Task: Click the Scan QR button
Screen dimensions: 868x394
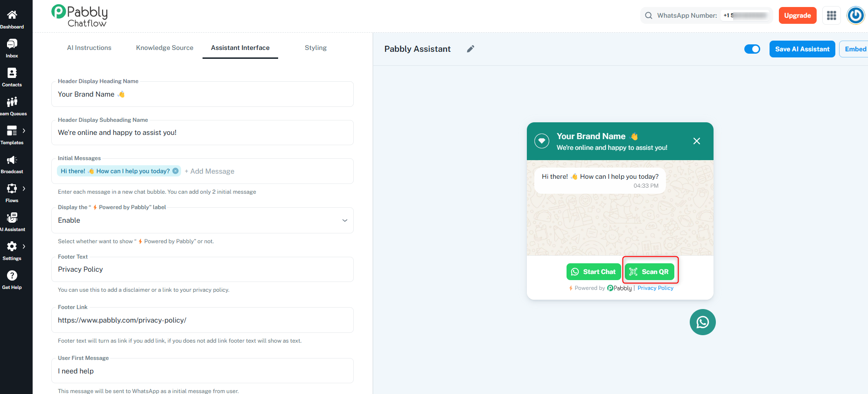Action: tap(650, 272)
